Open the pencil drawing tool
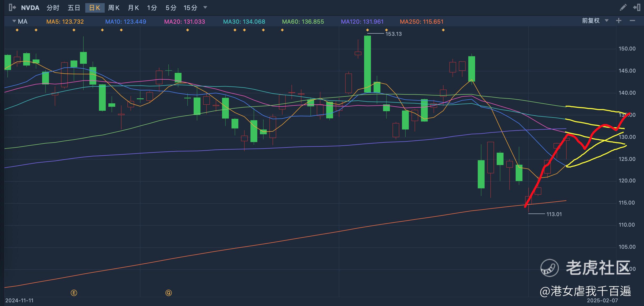This screenshot has height=306, width=644. [x=623, y=7]
